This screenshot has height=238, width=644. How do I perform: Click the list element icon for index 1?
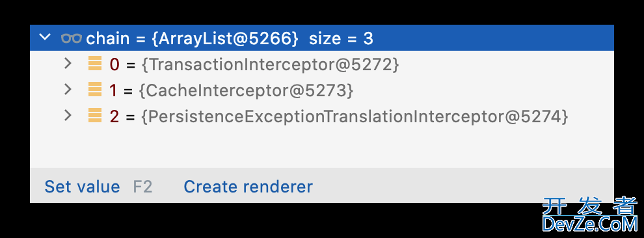pos(95,90)
